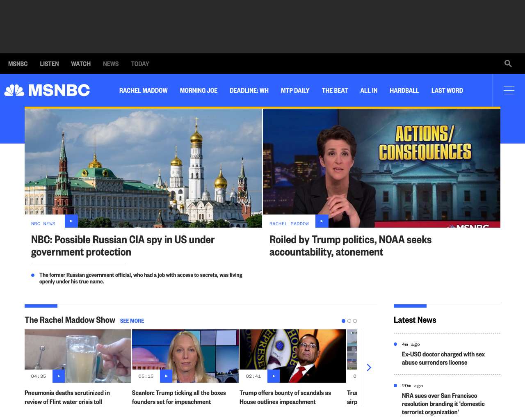The image size is (525, 420).
Task: Click the '4m ago' timestamp
Action: [411, 344]
